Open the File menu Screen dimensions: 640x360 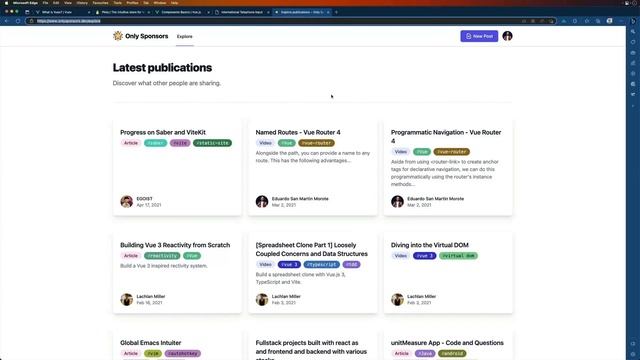(45, 3)
